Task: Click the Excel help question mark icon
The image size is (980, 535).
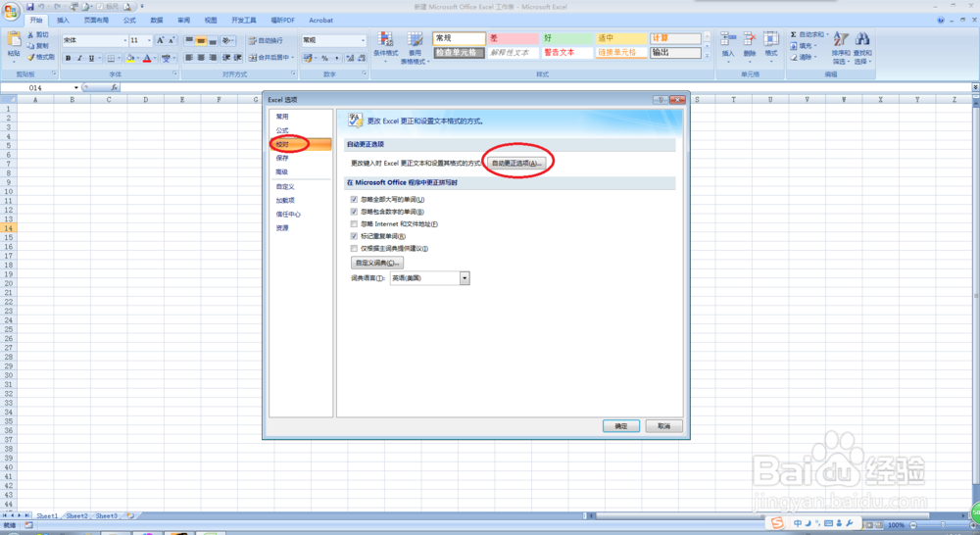Action: point(941,20)
